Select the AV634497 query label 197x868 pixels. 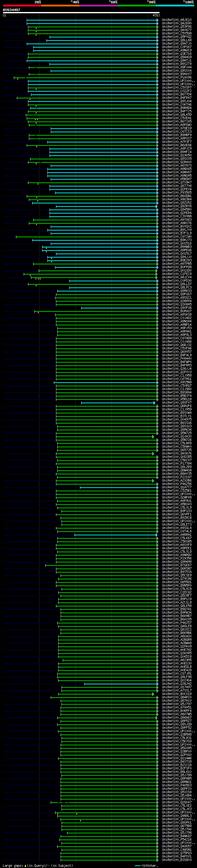[11, 10]
